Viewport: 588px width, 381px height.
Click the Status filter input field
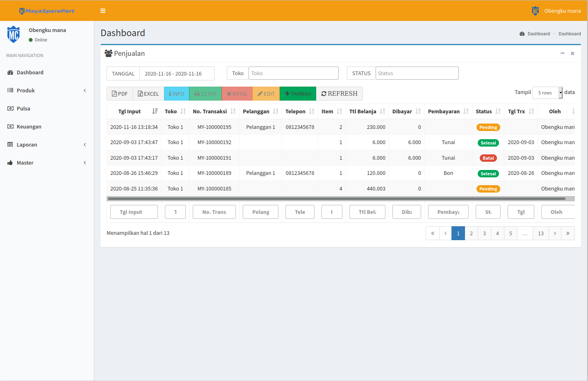(x=417, y=73)
